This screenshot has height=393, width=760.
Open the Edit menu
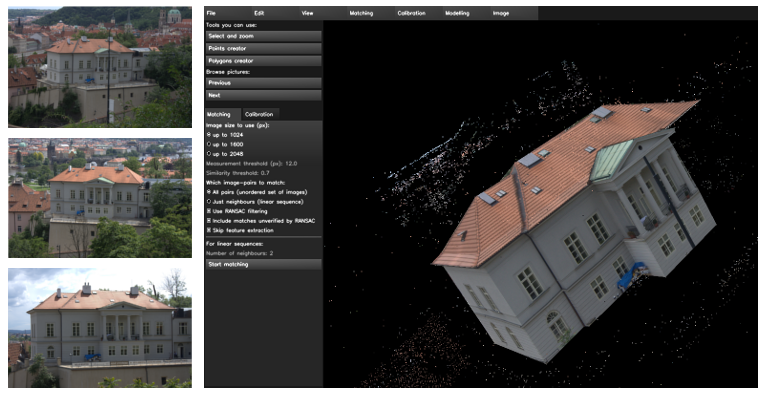click(x=259, y=13)
